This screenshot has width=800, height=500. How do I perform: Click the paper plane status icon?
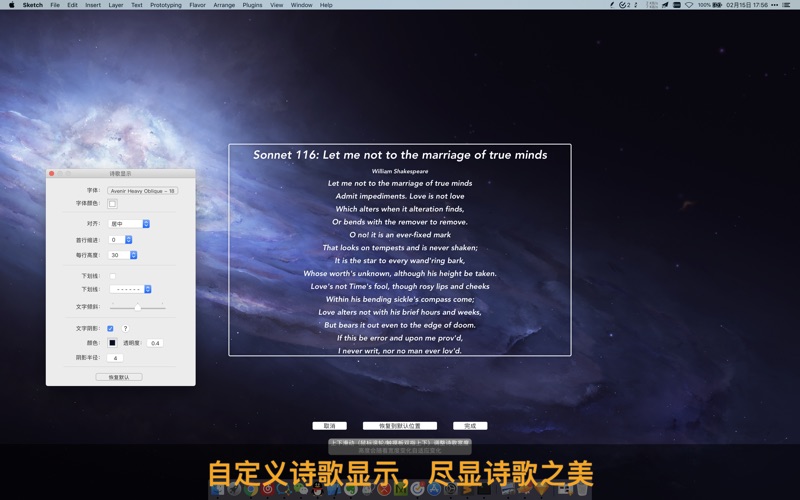click(665, 5)
